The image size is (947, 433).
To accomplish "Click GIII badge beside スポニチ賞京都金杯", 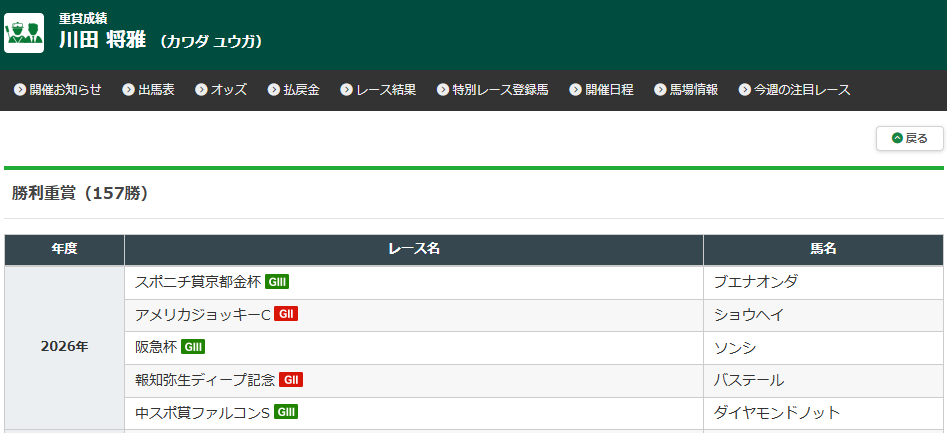I will [277, 282].
